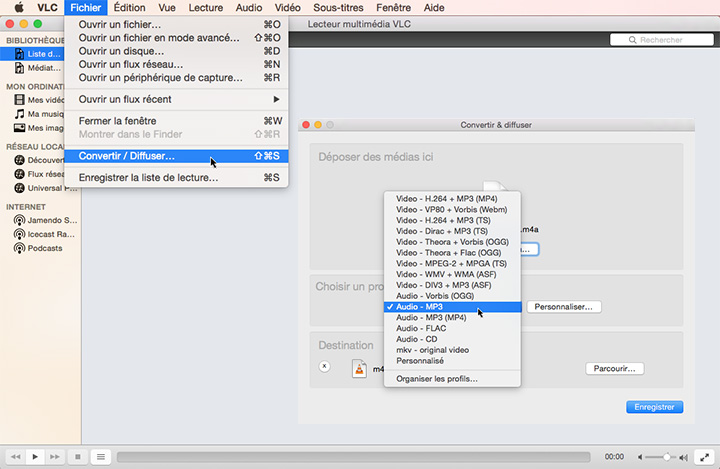Viewport: 720px width, 469px height.
Task: Open Mes images sidebar icon
Action: coord(19,128)
